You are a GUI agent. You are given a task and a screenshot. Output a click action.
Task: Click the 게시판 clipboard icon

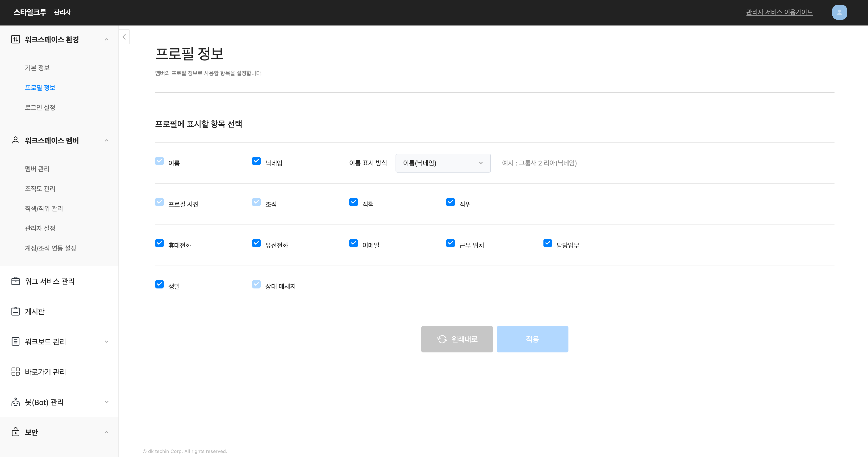coord(16,311)
